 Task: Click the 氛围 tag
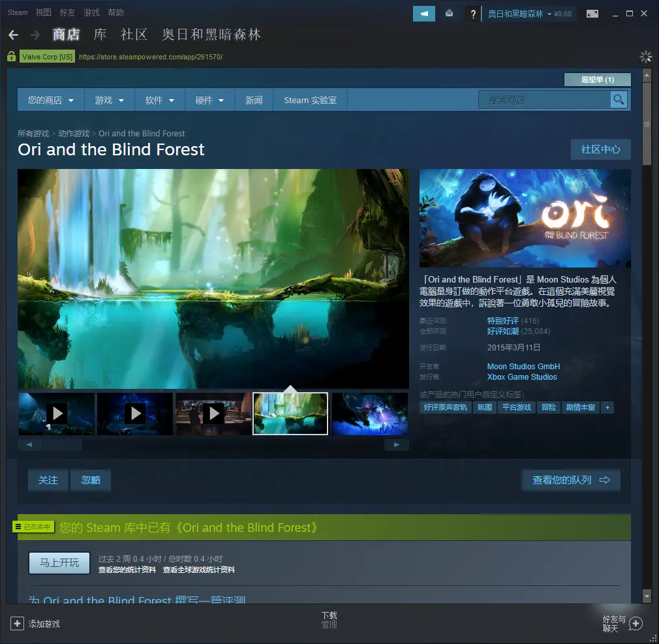[x=485, y=407]
